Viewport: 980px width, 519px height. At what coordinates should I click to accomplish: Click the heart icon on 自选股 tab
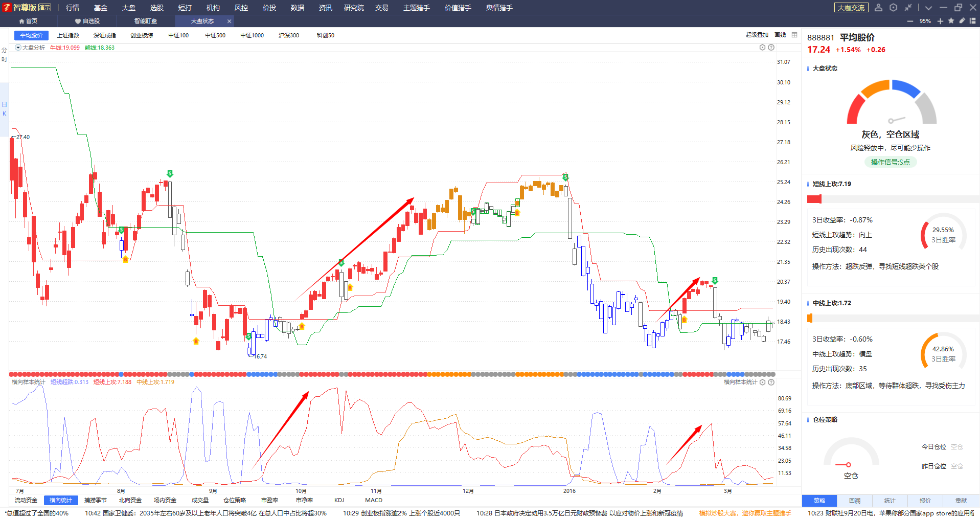coord(78,21)
